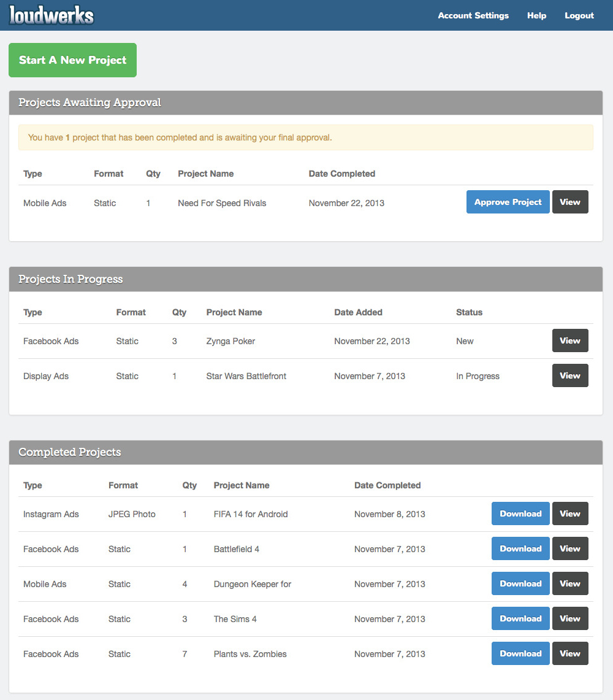View the Star Wars Battlefront project
The width and height of the screenshot is (613, 700).
pos(570,375)
